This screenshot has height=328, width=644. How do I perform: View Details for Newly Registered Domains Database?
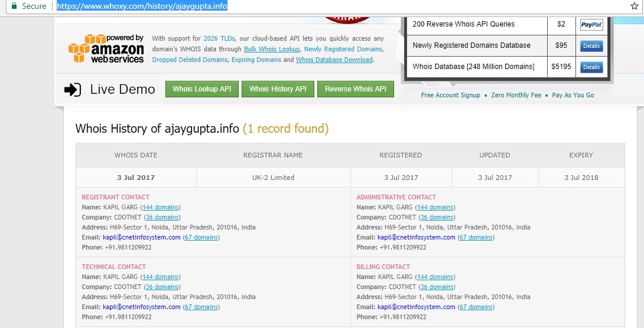[x=591, y=46]
